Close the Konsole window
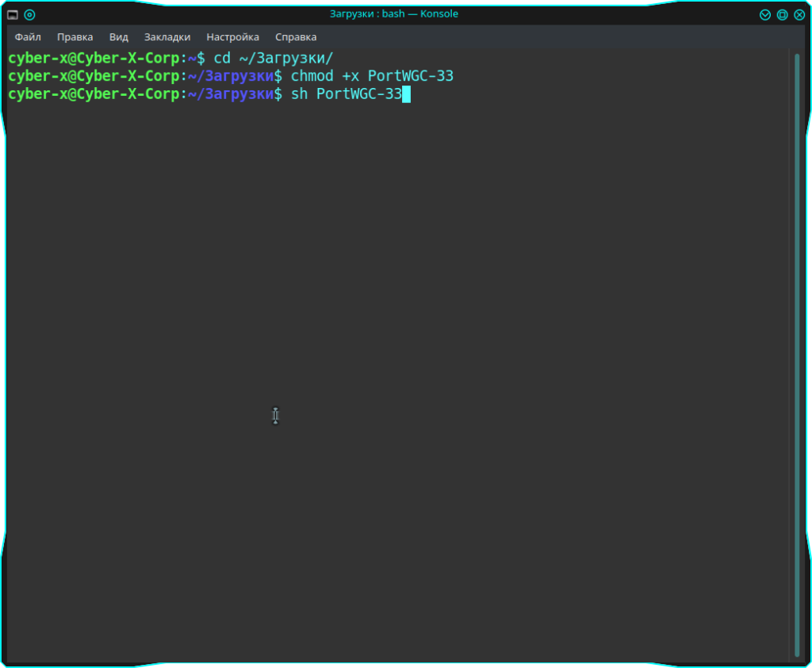This screenshot has height=668, width=812. [799, 14]
